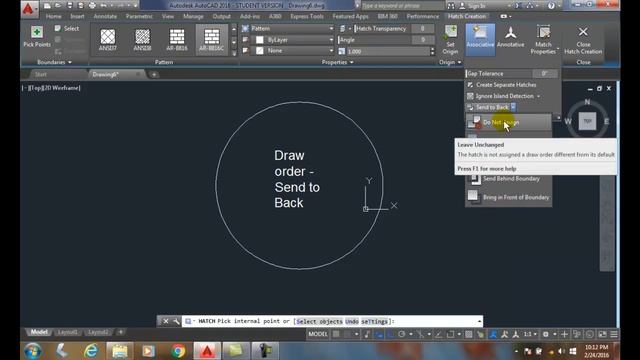This screenshot has width=640, height=360.
Task: Open the Annotate ribbon tab
Action: [x=105, y=16]
